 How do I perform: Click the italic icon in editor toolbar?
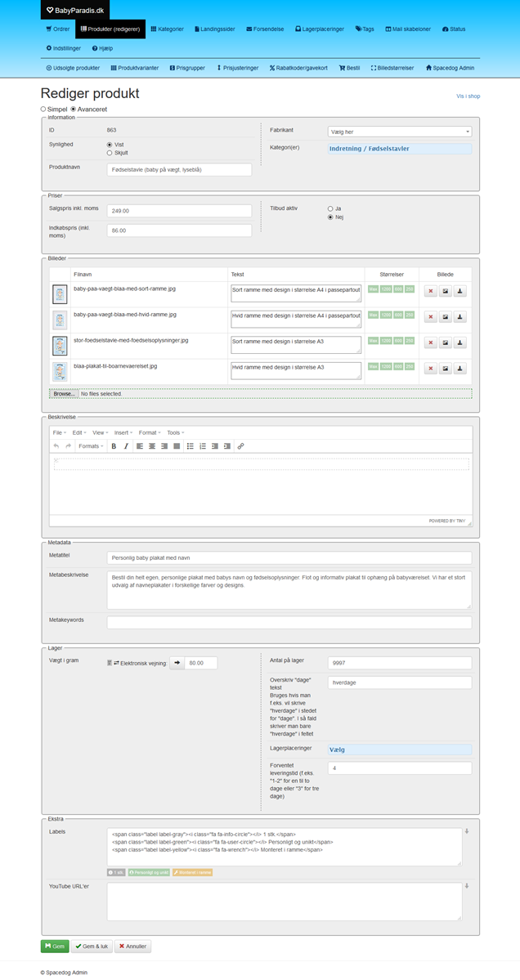point(126,446)
